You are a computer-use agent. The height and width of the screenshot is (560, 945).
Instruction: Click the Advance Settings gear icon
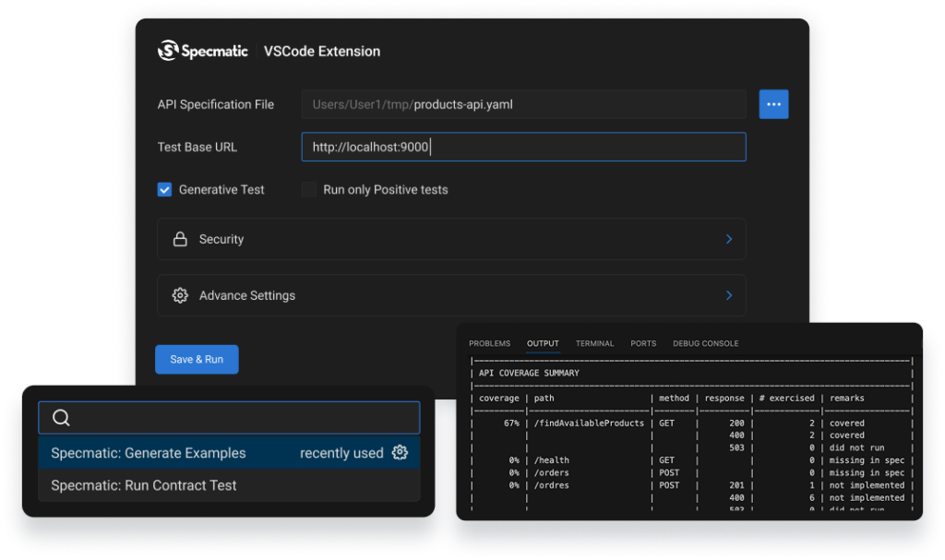point(180,295)
